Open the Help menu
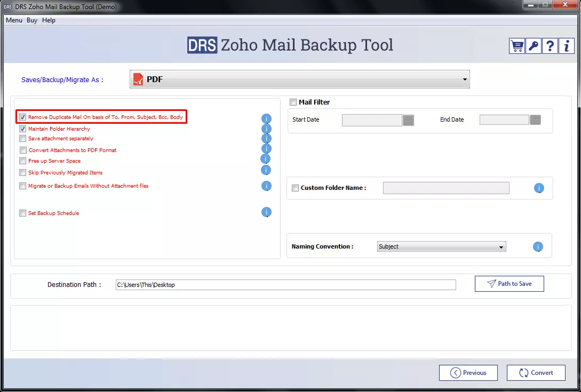The width and height of the screenshot is (581, 392). [49, 20]
